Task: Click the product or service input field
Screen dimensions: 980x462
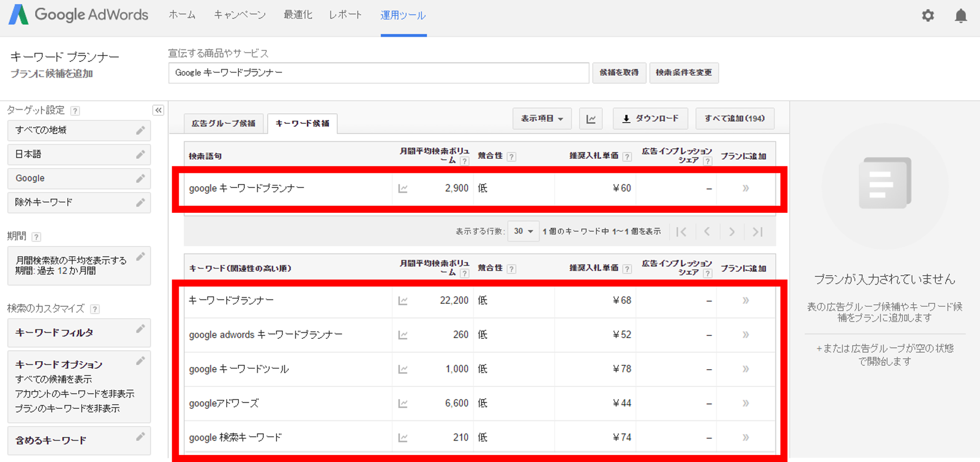Action: (x=378, y=73)
